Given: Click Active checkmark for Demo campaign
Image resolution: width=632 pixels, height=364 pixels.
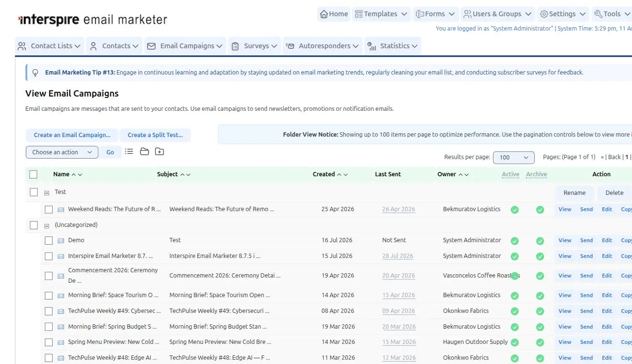Looking at the screenshot, I should 514,241.
